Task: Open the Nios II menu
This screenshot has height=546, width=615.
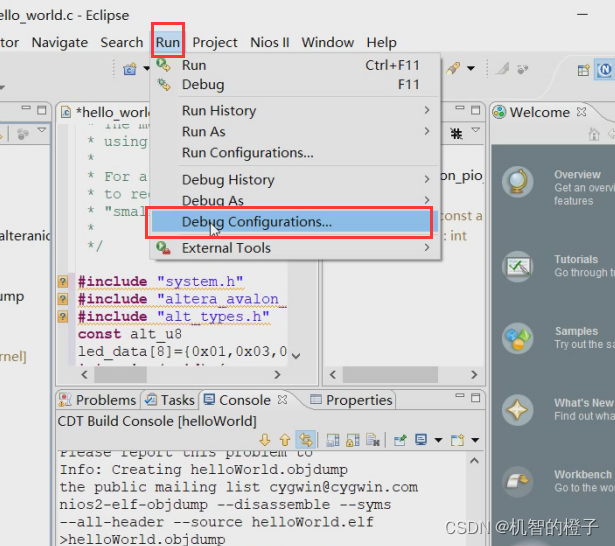Action: 270,42
